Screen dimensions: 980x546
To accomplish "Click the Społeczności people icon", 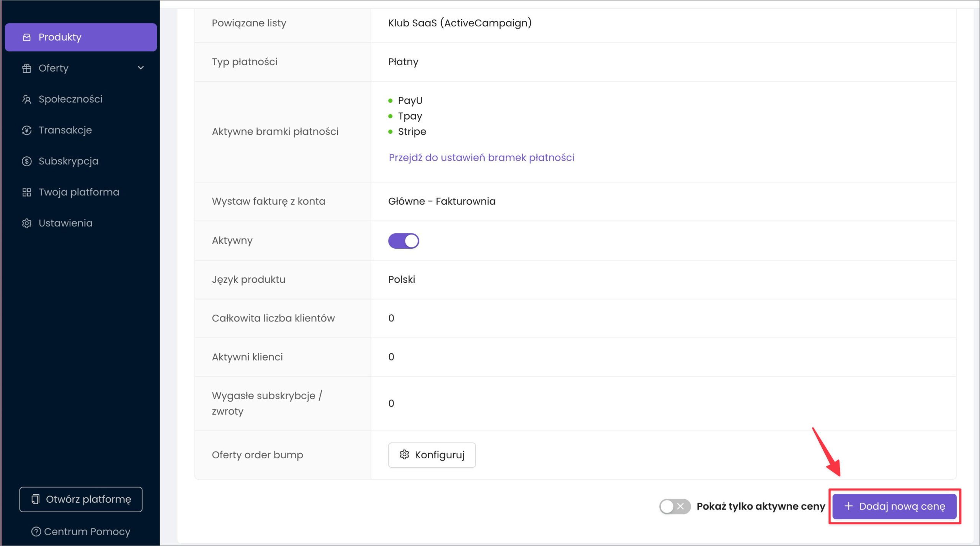I will pos(26,99).
